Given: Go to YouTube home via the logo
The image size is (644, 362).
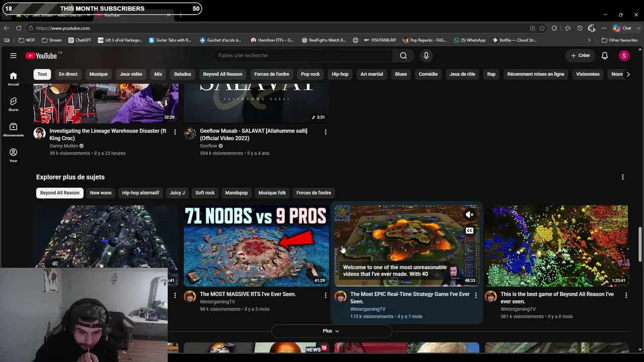Looking at the screenshot, I should [x=41, y=56].
